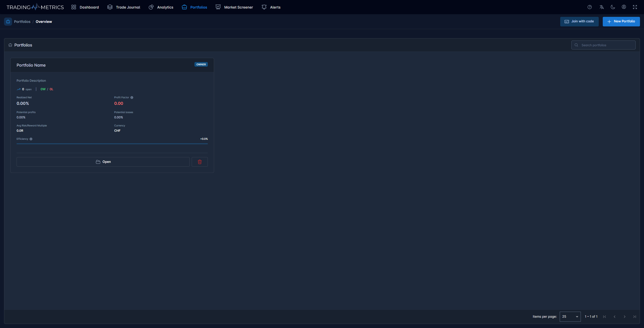Open the user account icon
The width and height of the screenshot is (644, 328).
point(624,7)
